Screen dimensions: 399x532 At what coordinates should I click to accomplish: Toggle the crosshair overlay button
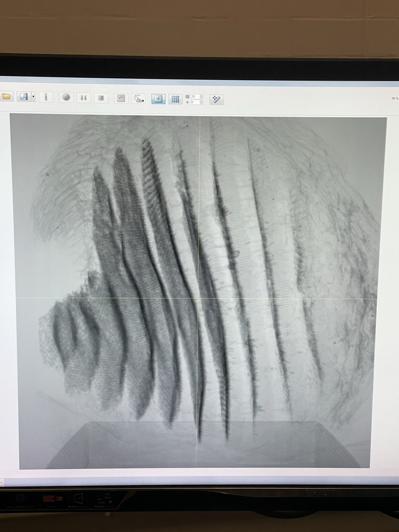pyautogui.click(x=158, y=99)
